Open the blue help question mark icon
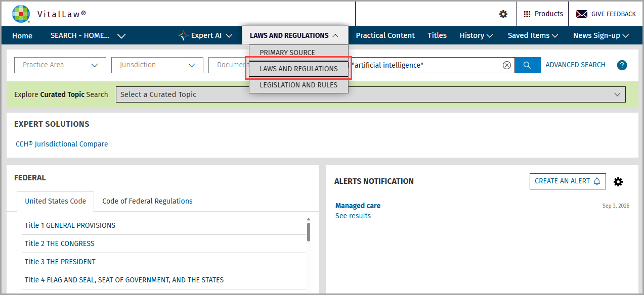644x295 pixels. 622,65
